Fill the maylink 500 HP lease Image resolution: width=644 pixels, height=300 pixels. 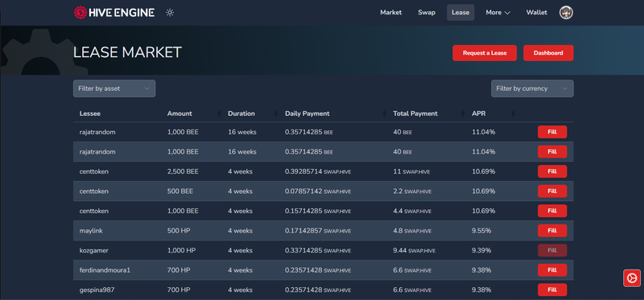coord(552,231)
